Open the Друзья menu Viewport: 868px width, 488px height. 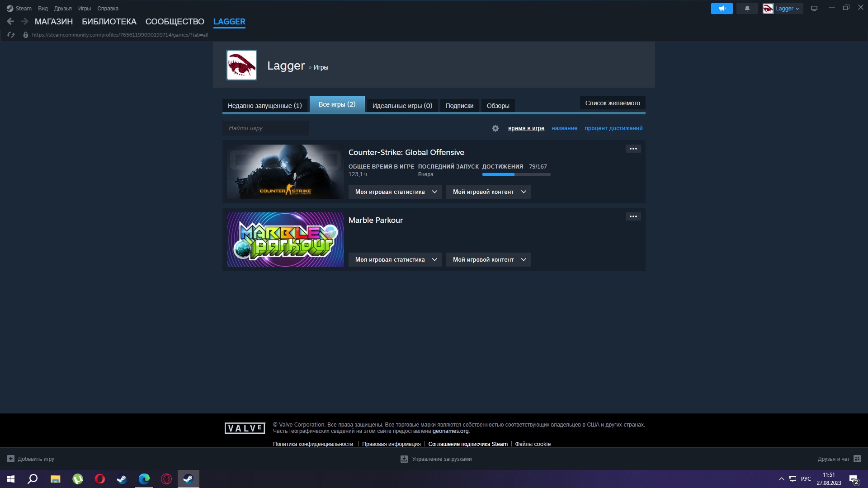click(63, 8)
